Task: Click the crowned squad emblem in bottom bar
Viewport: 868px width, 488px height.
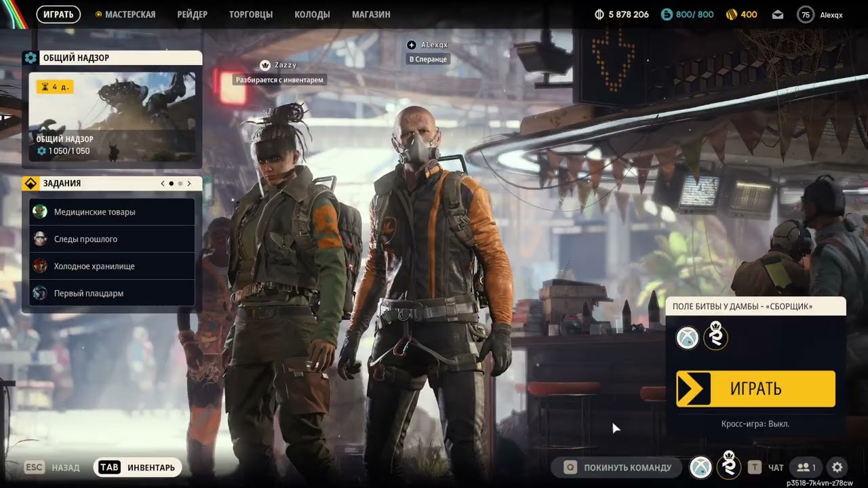Action: (x=729, y=465)
